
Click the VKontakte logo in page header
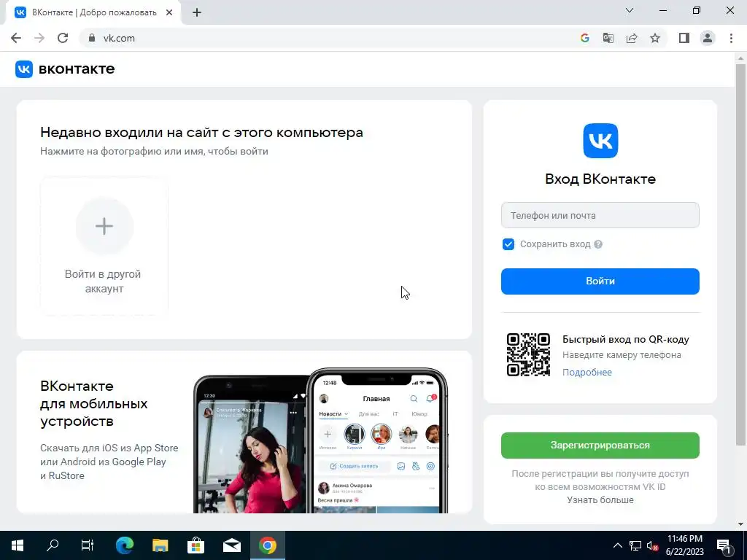(x=65, y=69)
